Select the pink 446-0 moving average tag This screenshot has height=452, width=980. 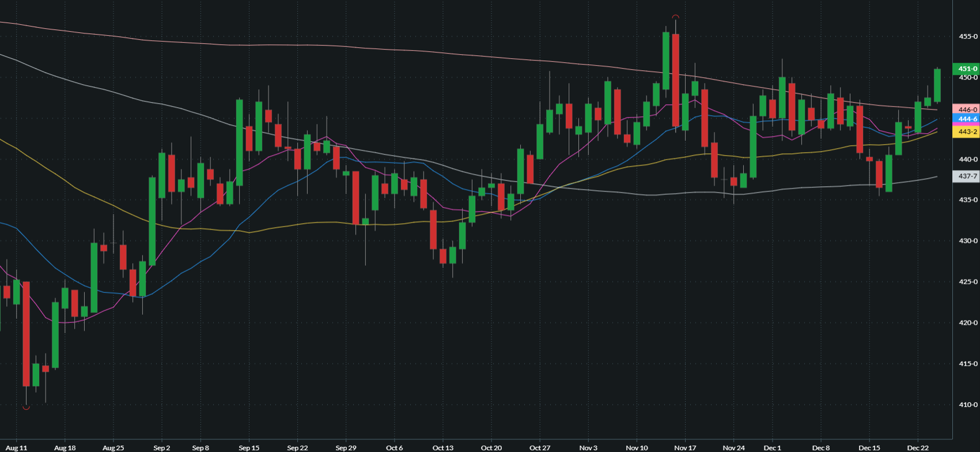click(x=966, y=110)
